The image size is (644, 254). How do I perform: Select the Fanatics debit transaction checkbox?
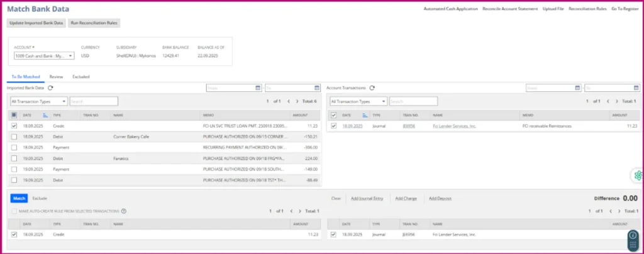click(x=14, y=158)
